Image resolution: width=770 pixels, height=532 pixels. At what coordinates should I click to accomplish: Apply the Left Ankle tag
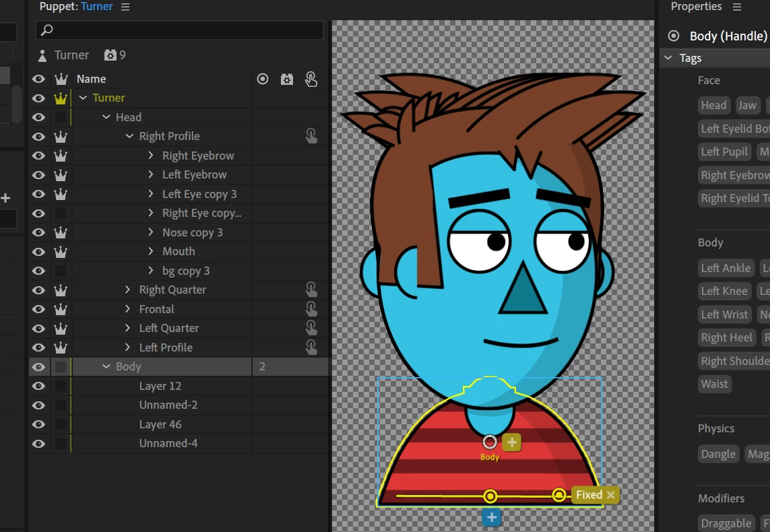click(x=726, y=268)
